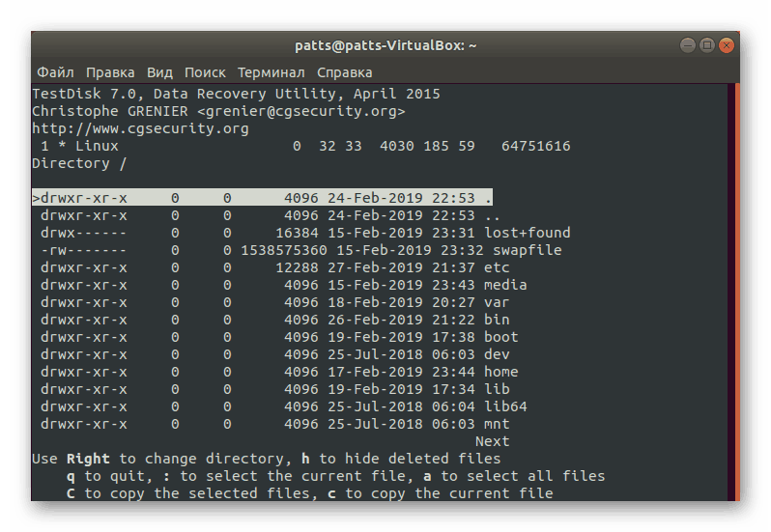Viewport: 771px width, 532px height.
Task: Select the '..' parent directory row
Action: click(x=270, y=215)
